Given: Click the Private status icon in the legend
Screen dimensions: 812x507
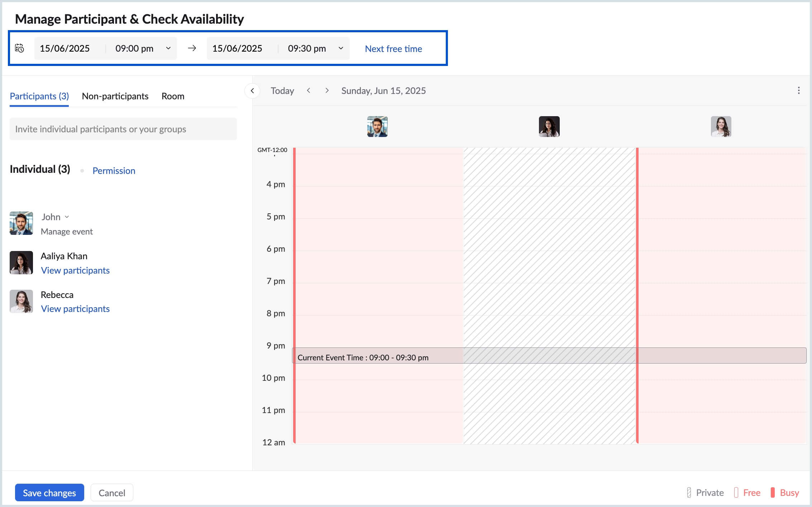Looking at the screenshot, I should point(689,493).
